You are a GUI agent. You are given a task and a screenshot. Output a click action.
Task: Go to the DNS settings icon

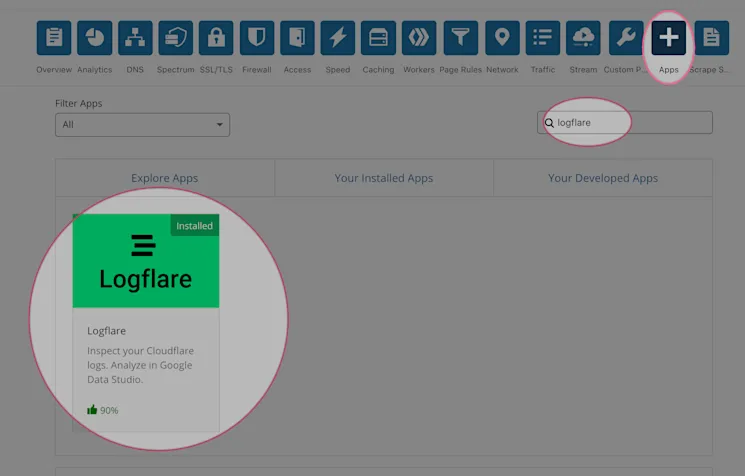click(x=135, y=38)
